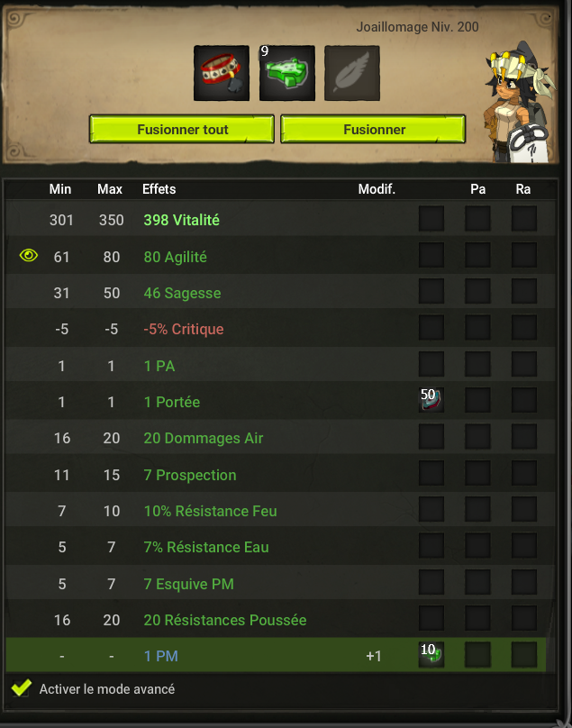Click the Ra slot for Dommages Air
This screenshot has height=728, width=572.
click(x=524, y=436)
